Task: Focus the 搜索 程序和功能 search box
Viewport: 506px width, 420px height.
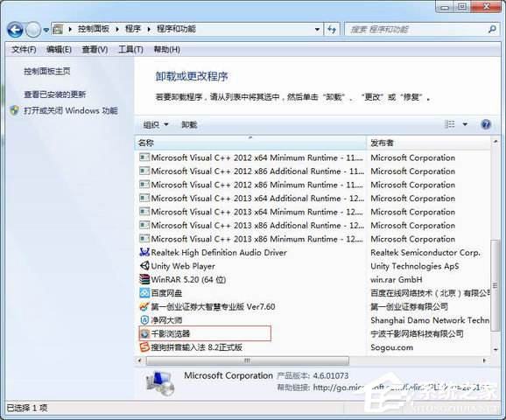Action: coord(417,30)
